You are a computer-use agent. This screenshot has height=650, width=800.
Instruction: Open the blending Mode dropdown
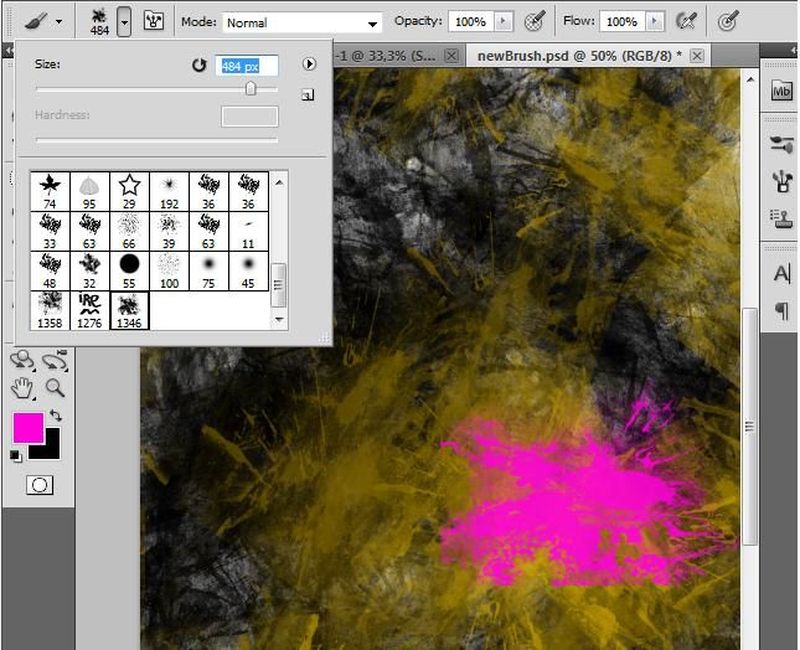pyautogui.click(x=302, y=22)
